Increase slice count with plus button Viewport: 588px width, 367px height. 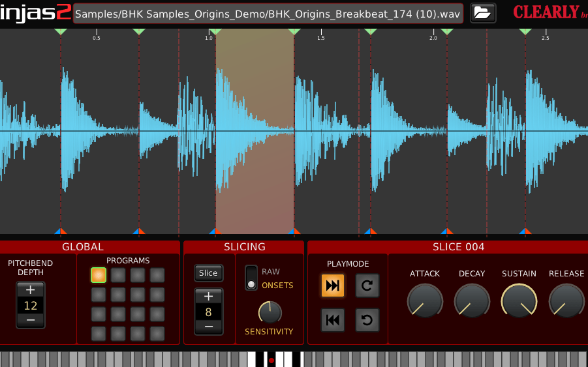tap(208, 296)
